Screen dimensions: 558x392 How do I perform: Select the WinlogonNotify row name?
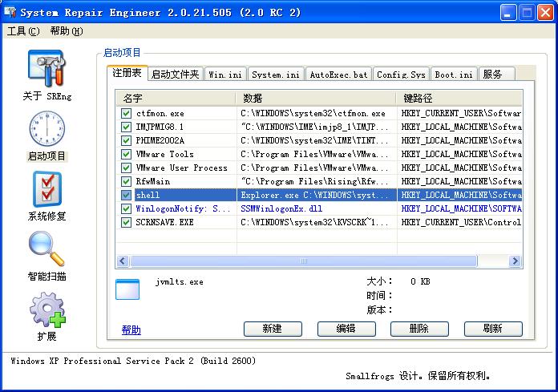183,208
